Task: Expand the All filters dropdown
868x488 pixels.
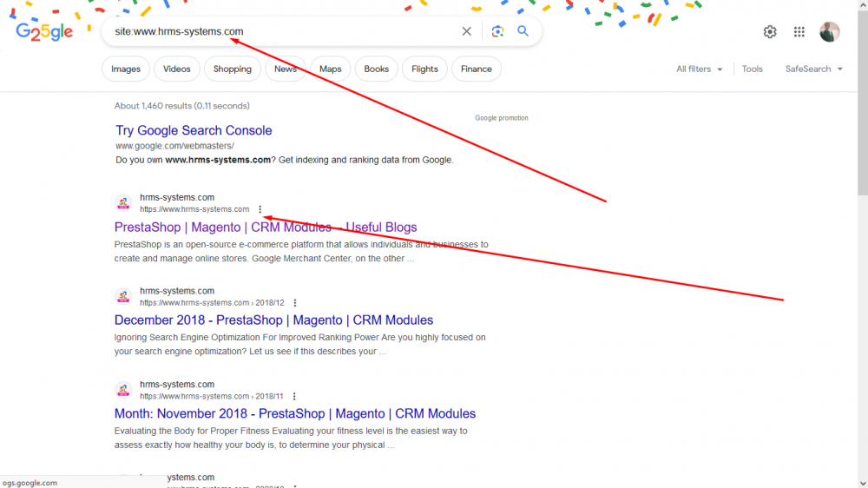Action: pyautogui.click(x=699, y=69)
